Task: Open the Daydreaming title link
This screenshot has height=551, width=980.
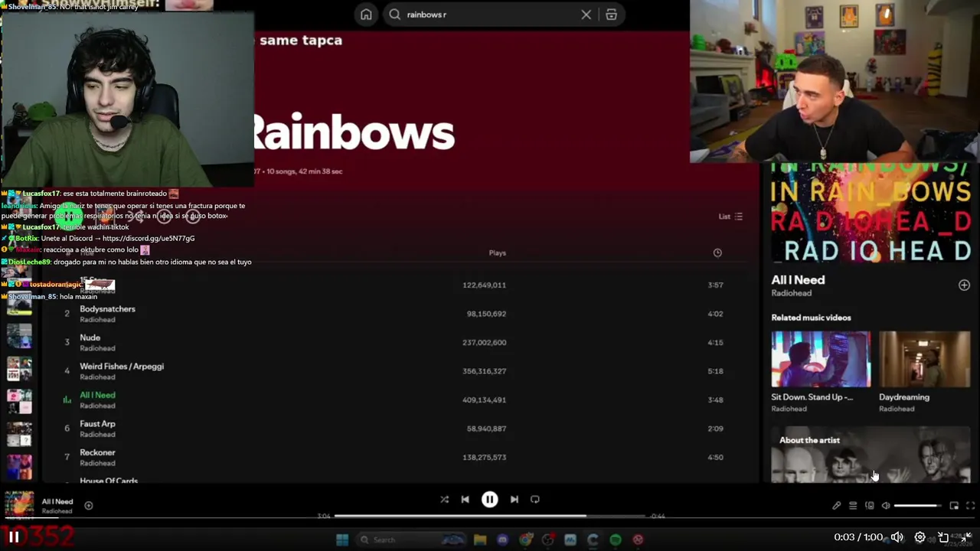Action: pyautogui.click(x=904, y=397)
